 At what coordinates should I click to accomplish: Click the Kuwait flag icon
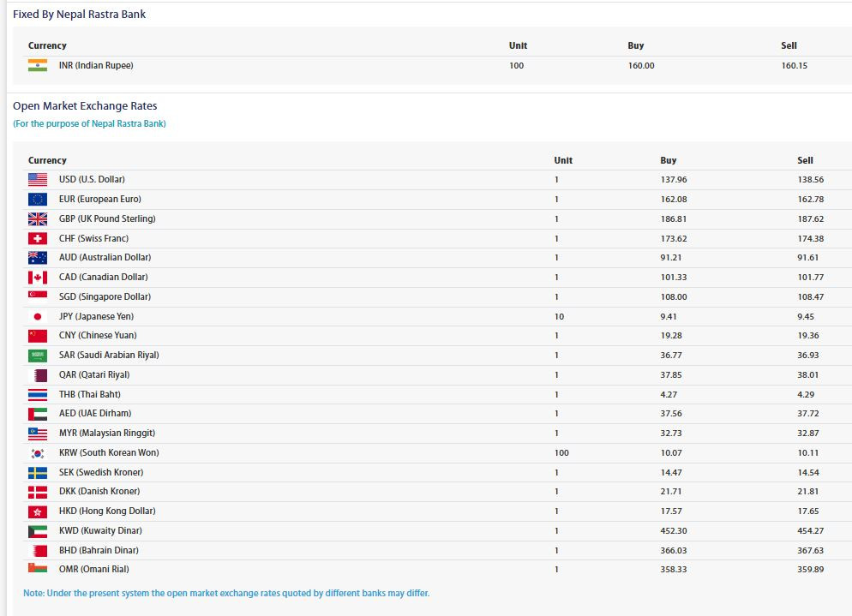coord(38,530)
